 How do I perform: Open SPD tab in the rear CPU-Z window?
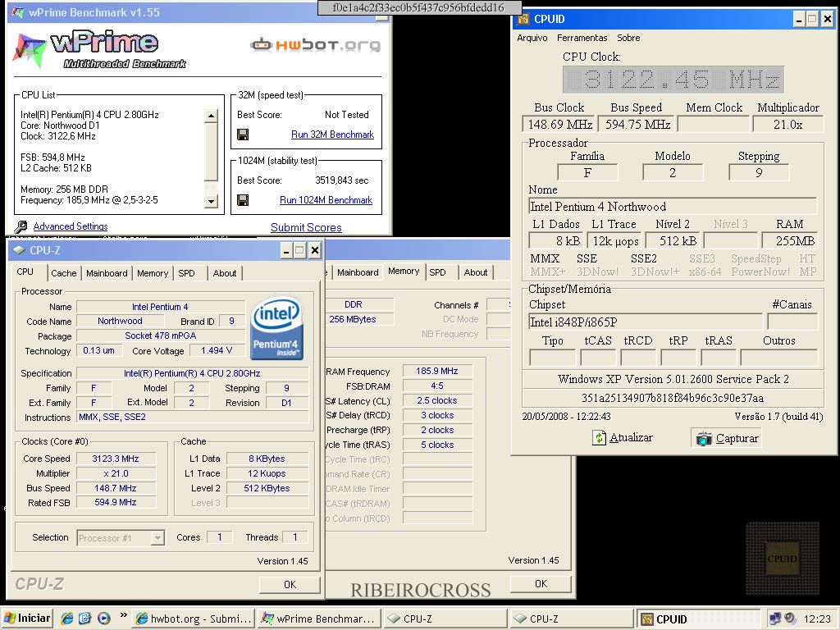point(437,272)
